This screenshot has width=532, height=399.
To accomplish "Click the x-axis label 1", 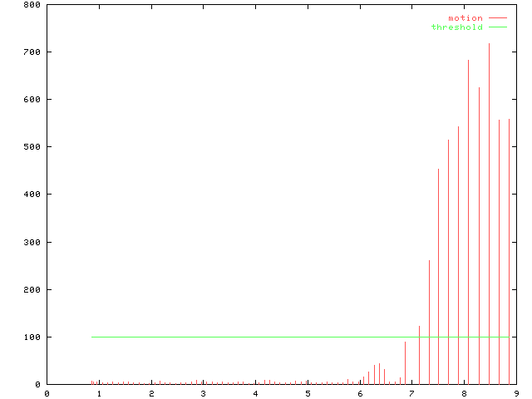I will point(99,392).
